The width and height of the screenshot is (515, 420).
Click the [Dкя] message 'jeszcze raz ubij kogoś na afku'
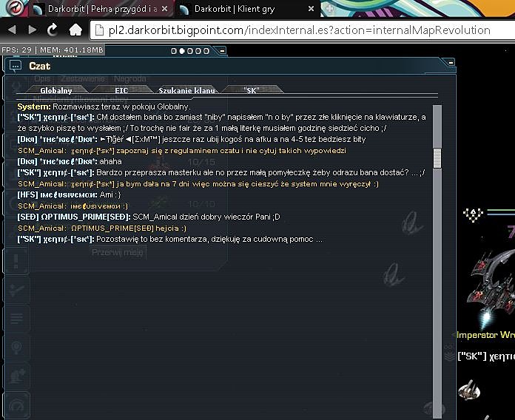pos(192,140)
